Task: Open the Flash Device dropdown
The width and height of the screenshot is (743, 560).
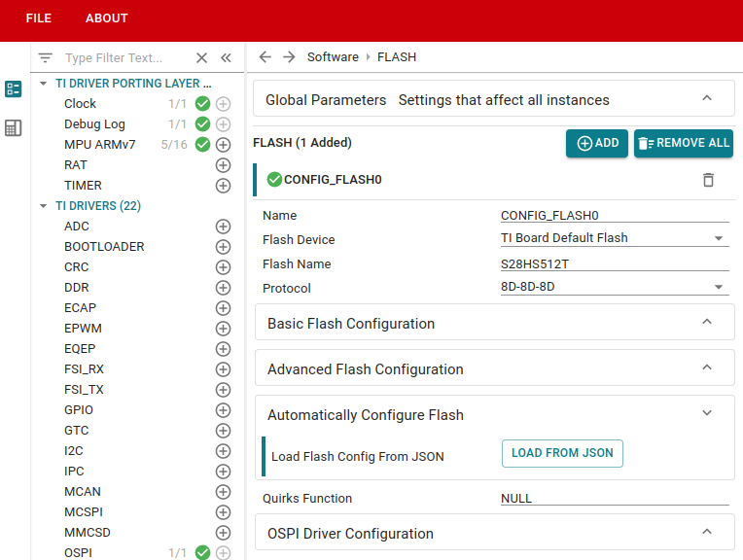Action: 719,238
